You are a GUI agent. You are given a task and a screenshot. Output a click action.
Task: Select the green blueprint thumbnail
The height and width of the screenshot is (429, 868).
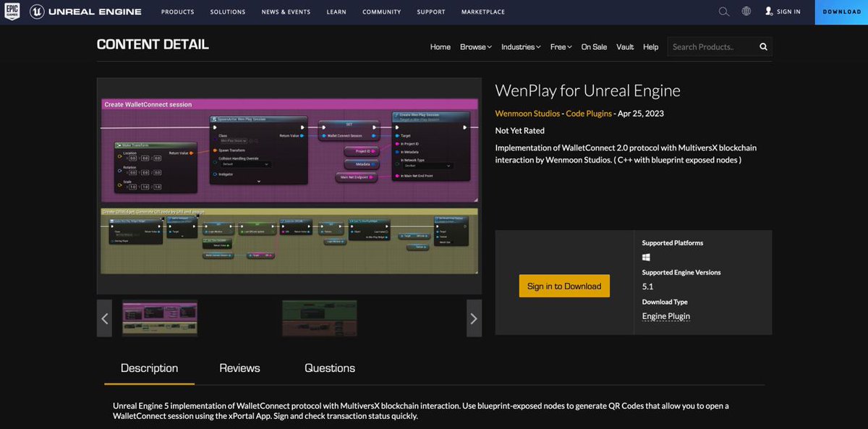(319, 318)
